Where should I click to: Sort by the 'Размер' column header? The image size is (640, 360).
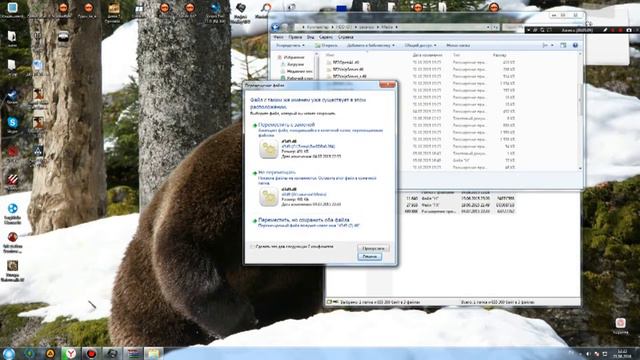coord(499,55)
